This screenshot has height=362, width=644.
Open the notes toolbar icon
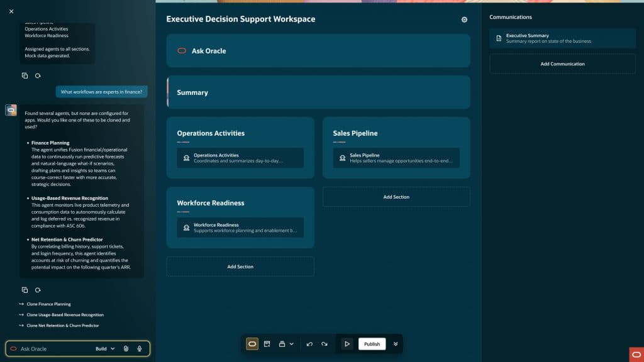click(267, 344)
